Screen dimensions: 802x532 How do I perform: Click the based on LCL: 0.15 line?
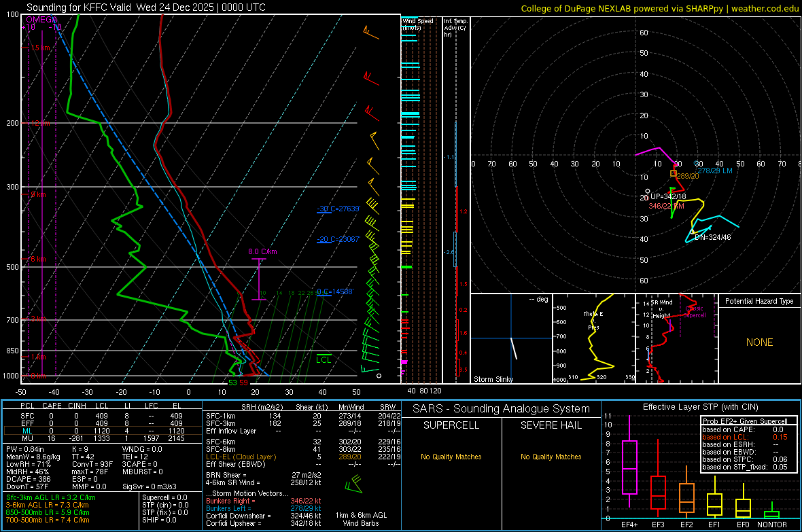pyautogui.click(x=745, y=437)
